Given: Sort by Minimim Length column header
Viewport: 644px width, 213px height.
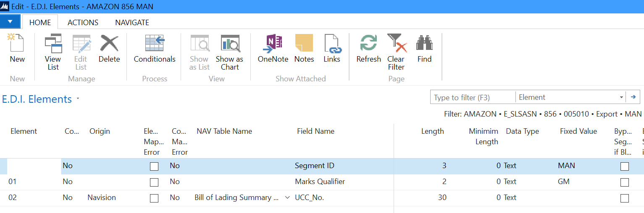Looking at the screenshot, I should click(484, 136).
